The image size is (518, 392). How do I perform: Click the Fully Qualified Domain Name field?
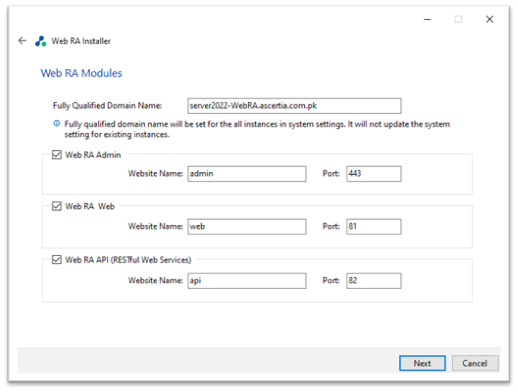click(294, 106)
